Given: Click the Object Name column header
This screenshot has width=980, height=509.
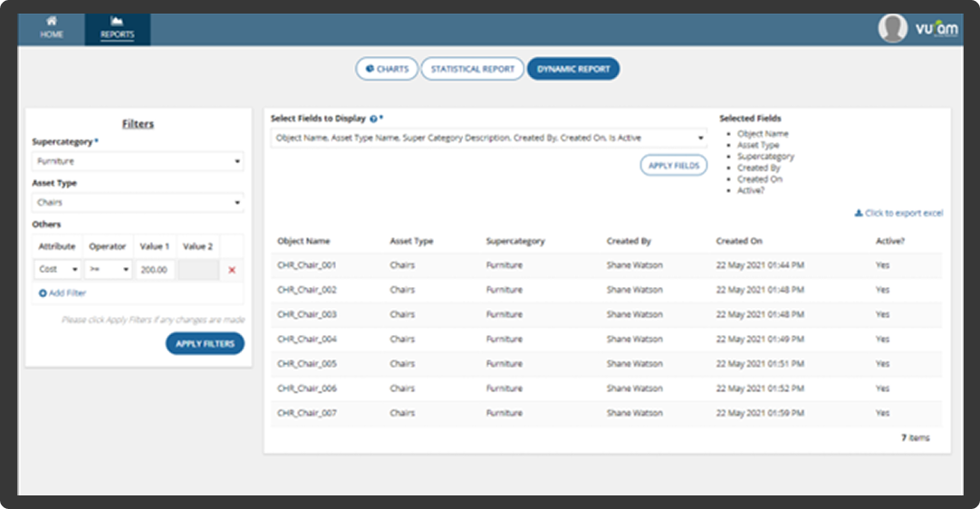Looking at the screenshot, I should pyautogui.click(x=303, y=242).
